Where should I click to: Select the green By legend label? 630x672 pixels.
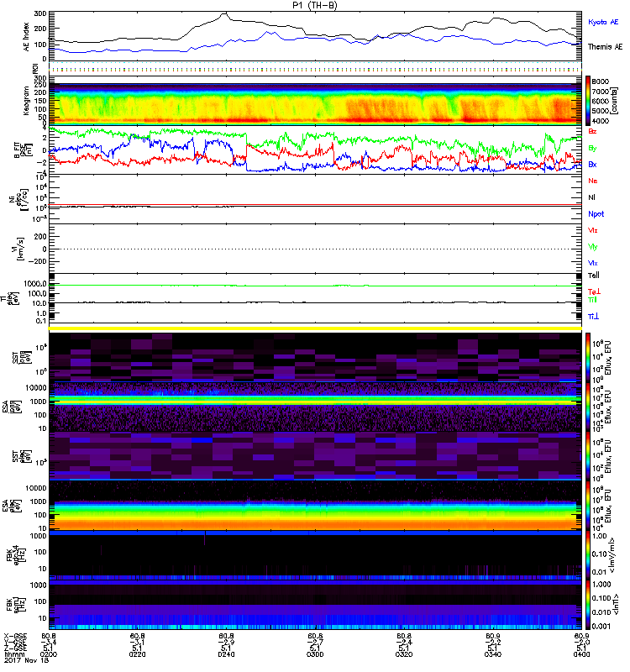point(593,148)
